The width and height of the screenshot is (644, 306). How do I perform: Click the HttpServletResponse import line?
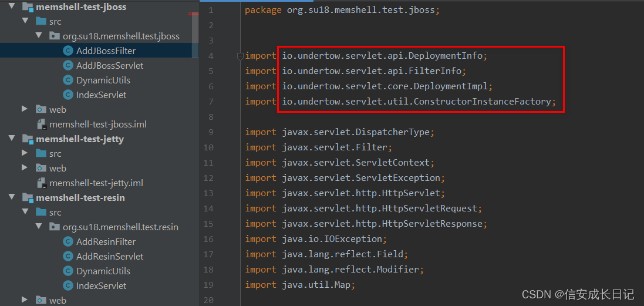(366, 224)
